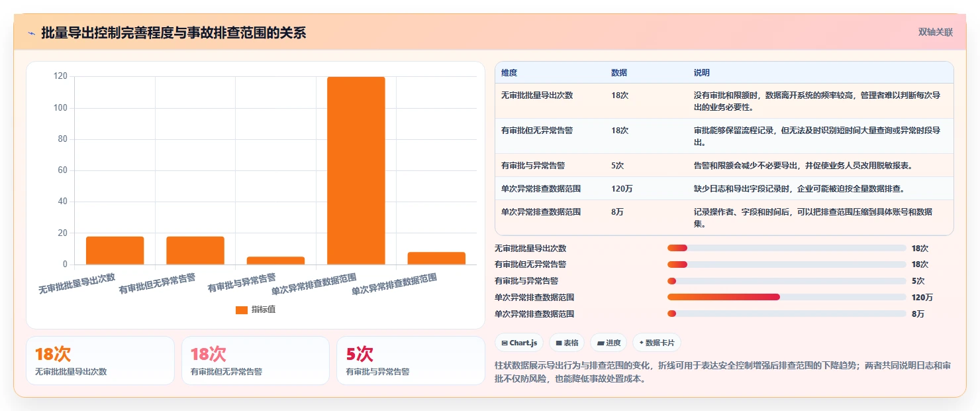Click the 5次 cell in the table
Screen dimensions: 980x411
point(617,165)
